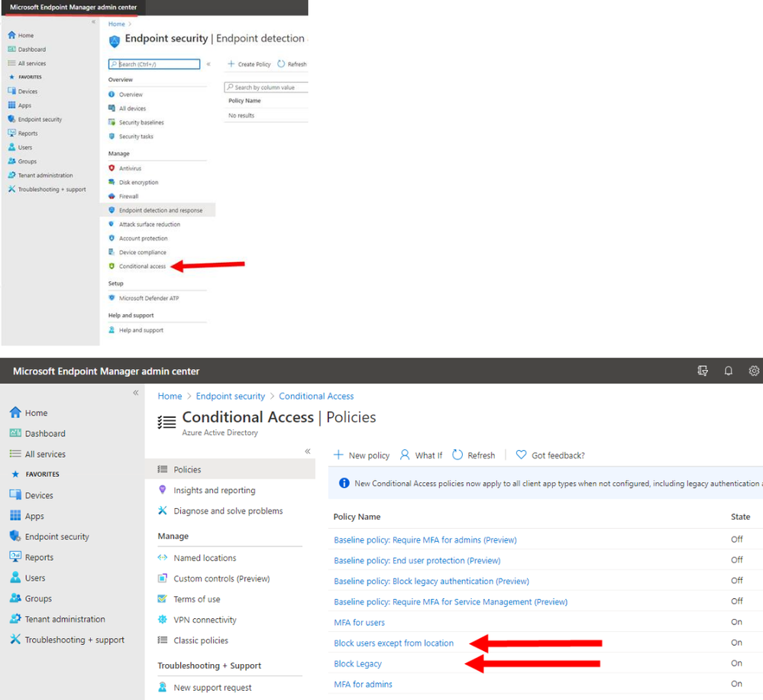Click the Search by column value field

267,87
